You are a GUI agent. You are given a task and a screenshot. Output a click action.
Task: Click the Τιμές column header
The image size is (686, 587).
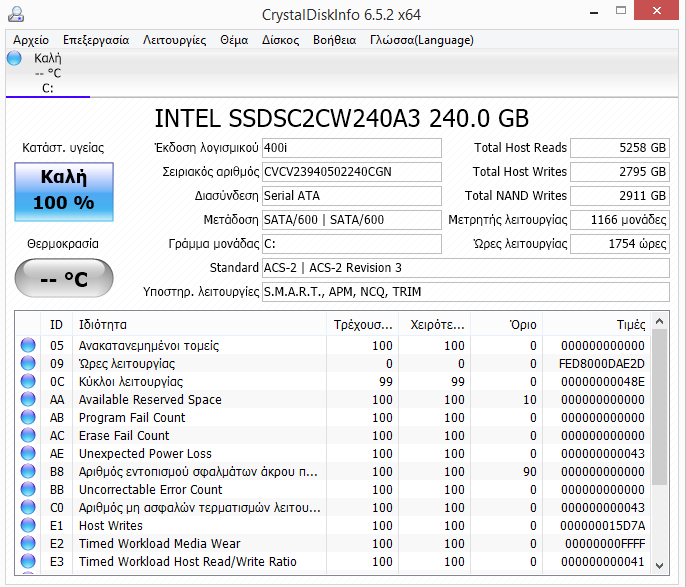pyautogui.click(x=597, y=325)
